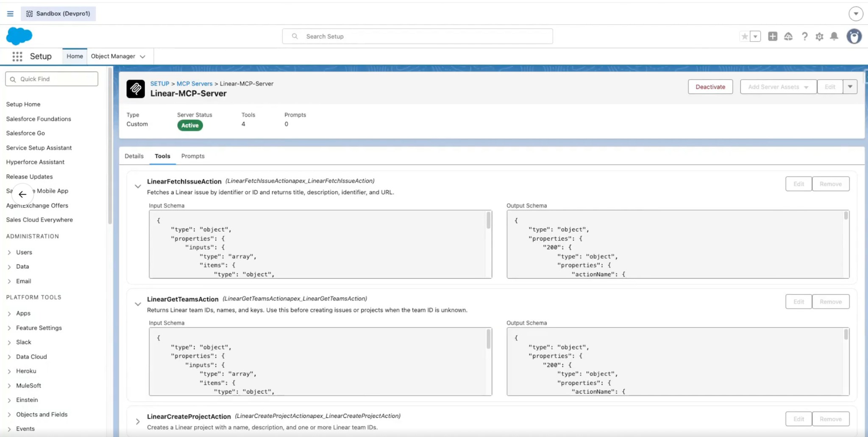This screenshot has height=437, width=868.
Task: Select the Tools tab
Action: tap(162, 156)
